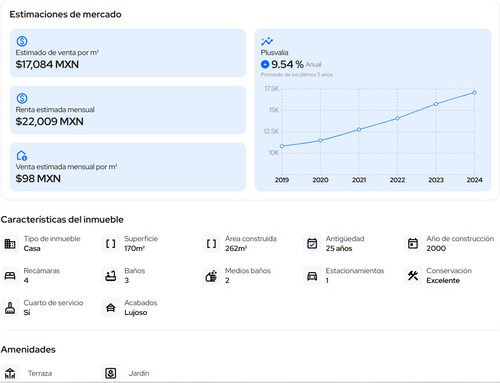The height and width of the screenshot is (383, 500).
Task: Click the tools icon for Conservación
Action: 413,276
